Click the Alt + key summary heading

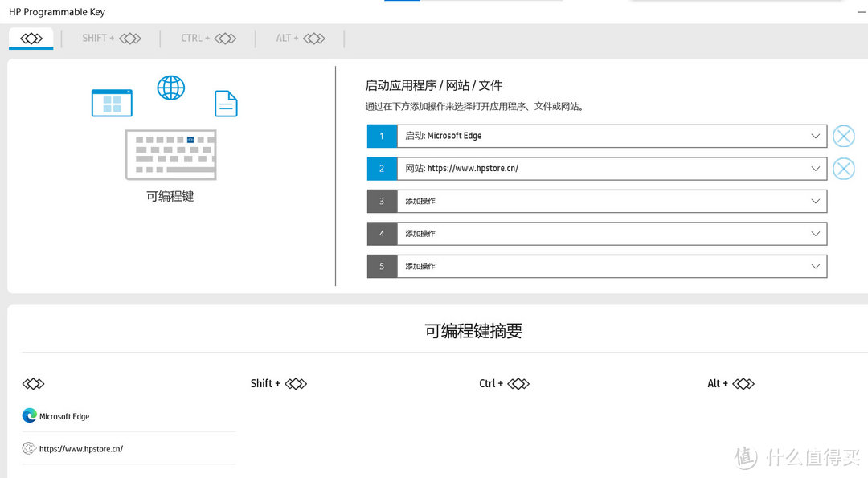(731, 383)
